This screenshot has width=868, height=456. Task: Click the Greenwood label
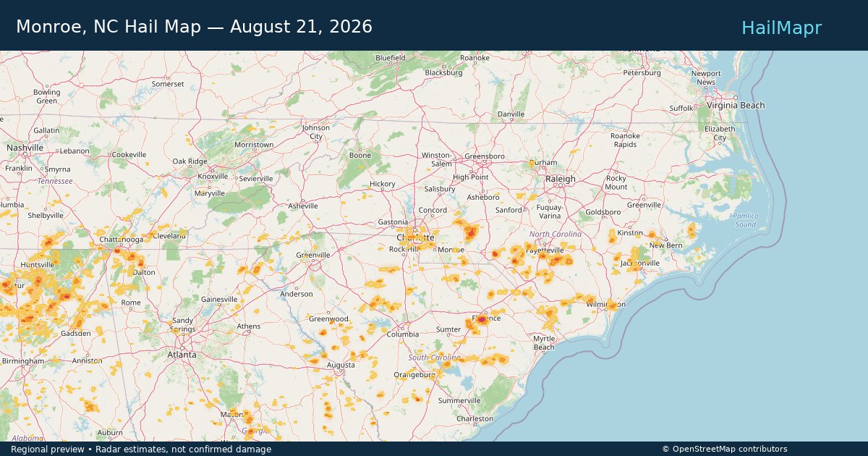click(328, 319)
